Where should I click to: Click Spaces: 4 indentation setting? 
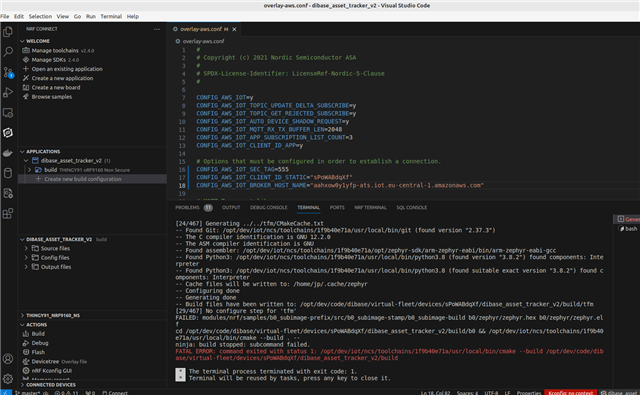coord(467,393)
